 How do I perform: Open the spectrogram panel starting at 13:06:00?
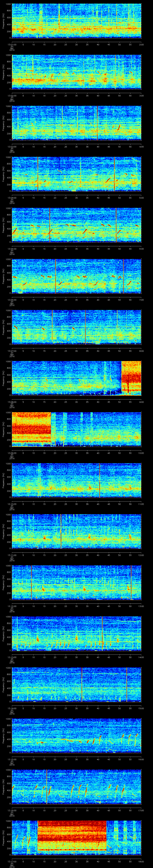[76, 276]
